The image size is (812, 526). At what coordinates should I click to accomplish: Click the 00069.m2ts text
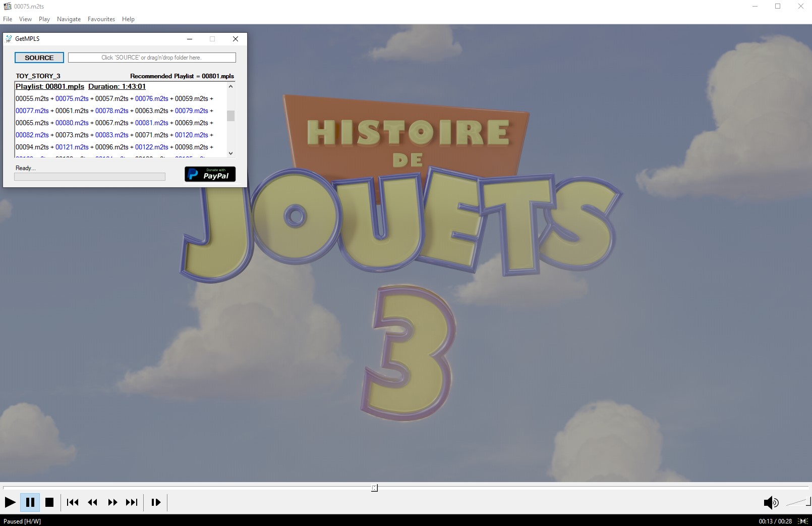pyautogui.click(x=192, y=123)
